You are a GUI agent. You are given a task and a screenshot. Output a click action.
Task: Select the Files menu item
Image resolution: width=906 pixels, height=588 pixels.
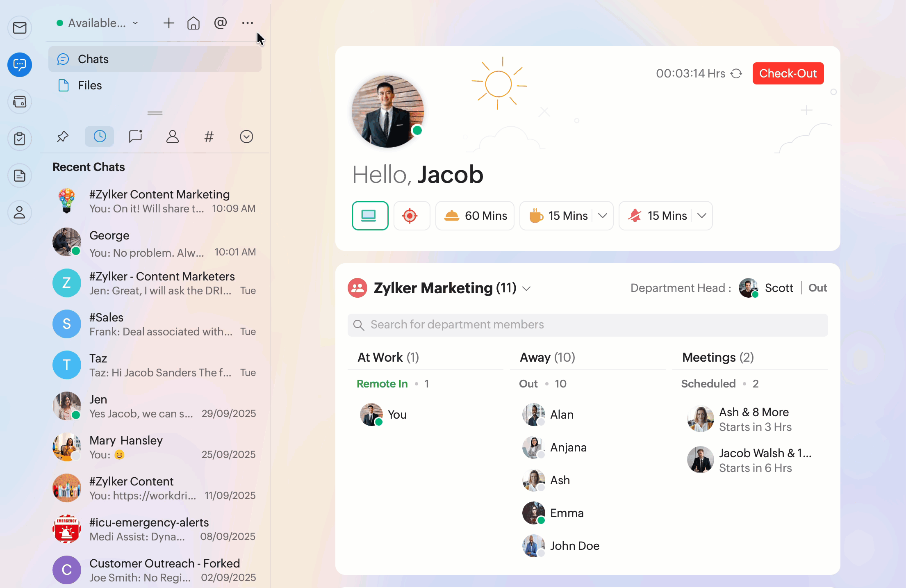point(90,85)
